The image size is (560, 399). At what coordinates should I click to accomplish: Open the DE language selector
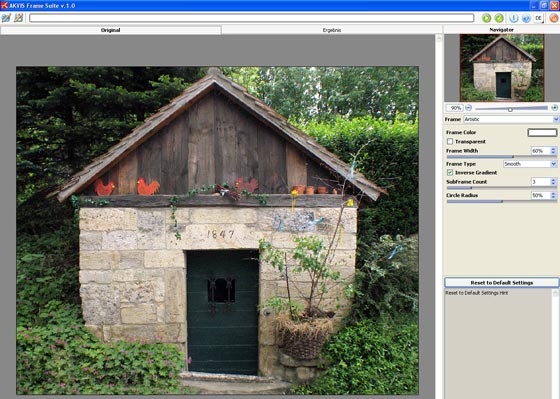539,18
